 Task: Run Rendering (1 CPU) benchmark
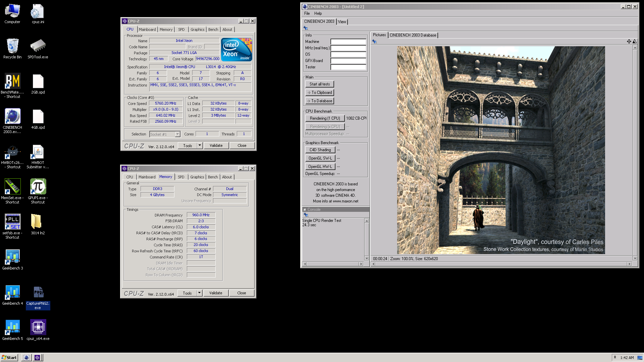325,118
